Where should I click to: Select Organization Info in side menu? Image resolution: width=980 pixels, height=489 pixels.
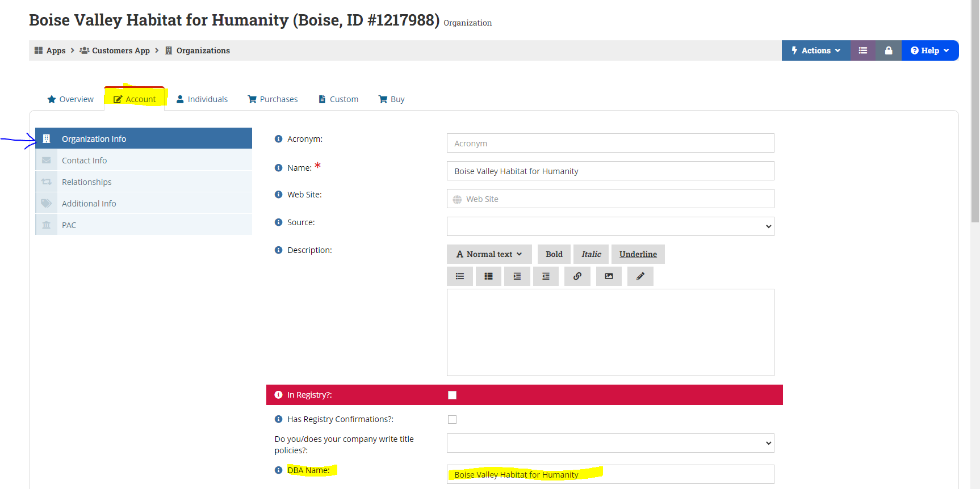(144, 138)
